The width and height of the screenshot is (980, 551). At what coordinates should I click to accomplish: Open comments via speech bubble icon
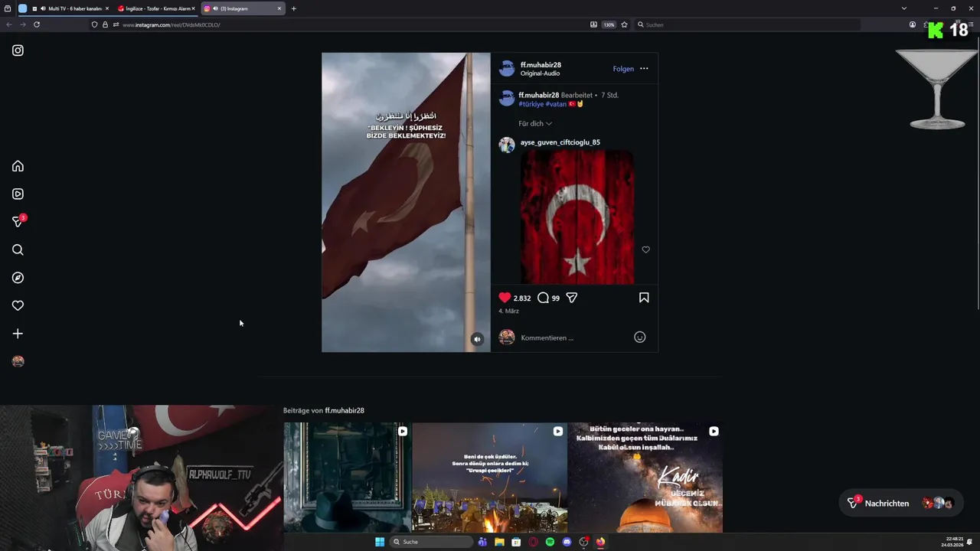[x=543, y=298]
